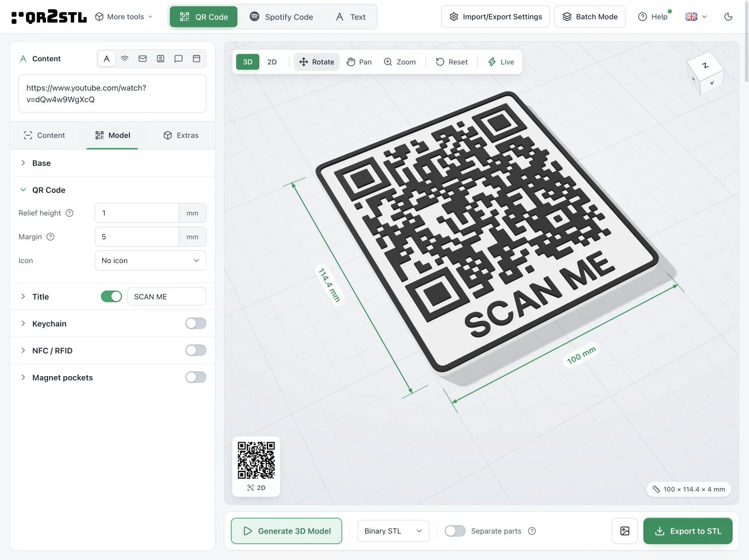Expand the Base section
The image size is (749, 560).
113,163
